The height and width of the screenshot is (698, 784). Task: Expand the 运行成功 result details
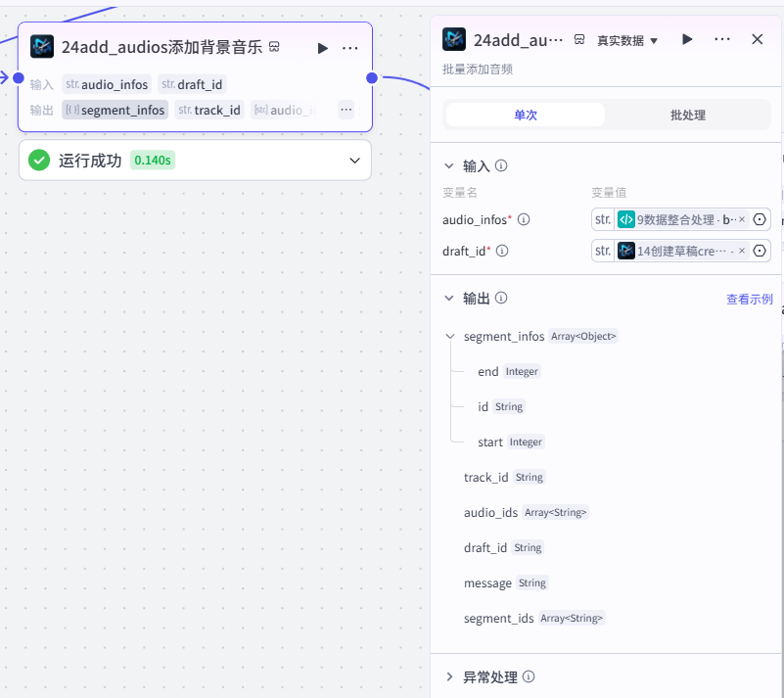point(354,161)
